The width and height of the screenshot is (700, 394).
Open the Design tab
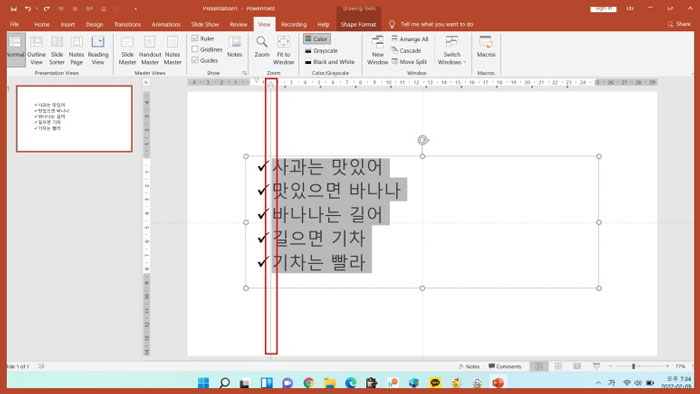click(94, 24)
